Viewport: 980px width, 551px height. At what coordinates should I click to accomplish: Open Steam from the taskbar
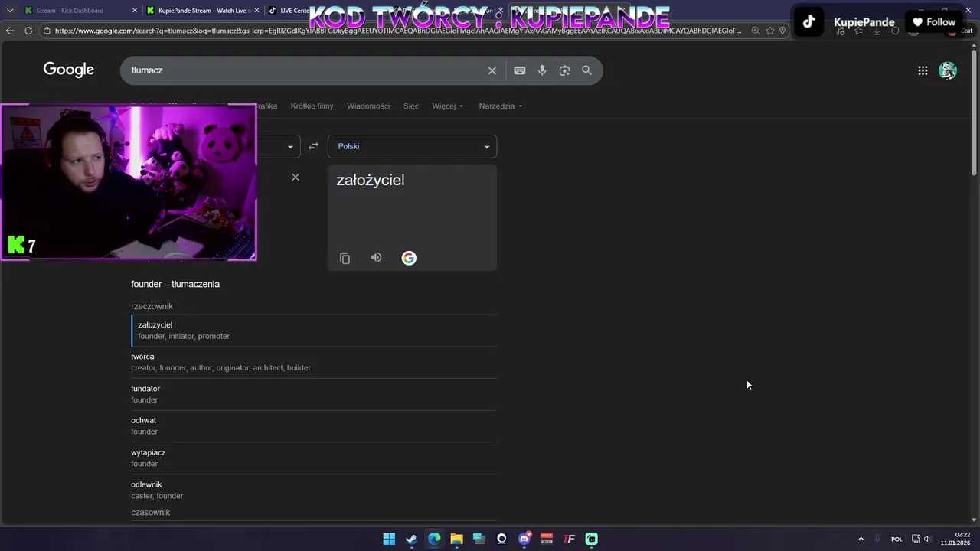411,539
